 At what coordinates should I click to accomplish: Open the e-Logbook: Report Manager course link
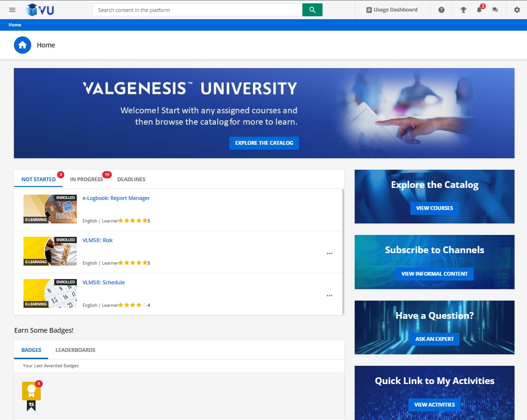(116, 198)
